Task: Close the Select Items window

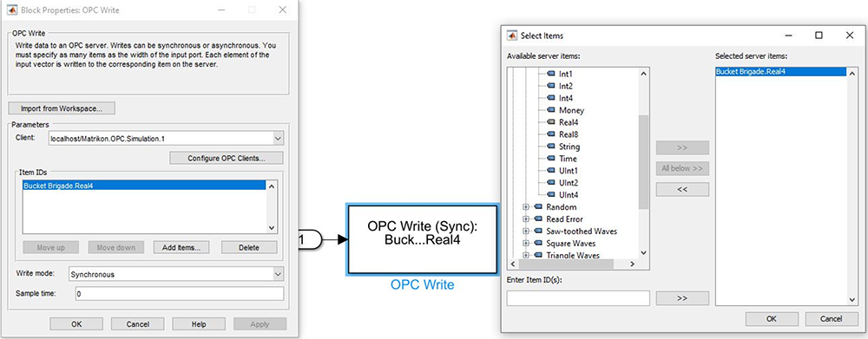Action: click(x=850, y=35)
